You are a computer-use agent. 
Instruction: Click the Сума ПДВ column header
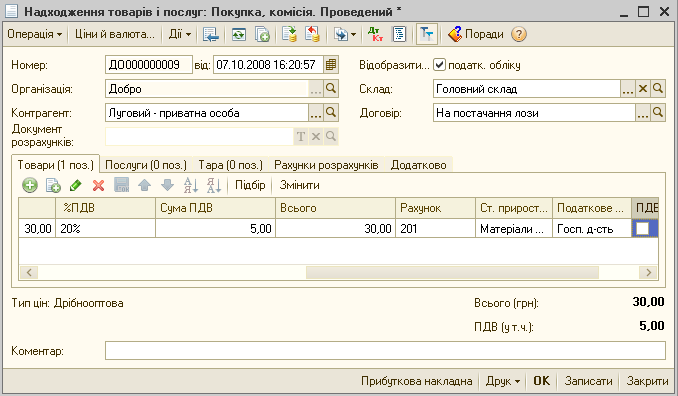(215, 208)
